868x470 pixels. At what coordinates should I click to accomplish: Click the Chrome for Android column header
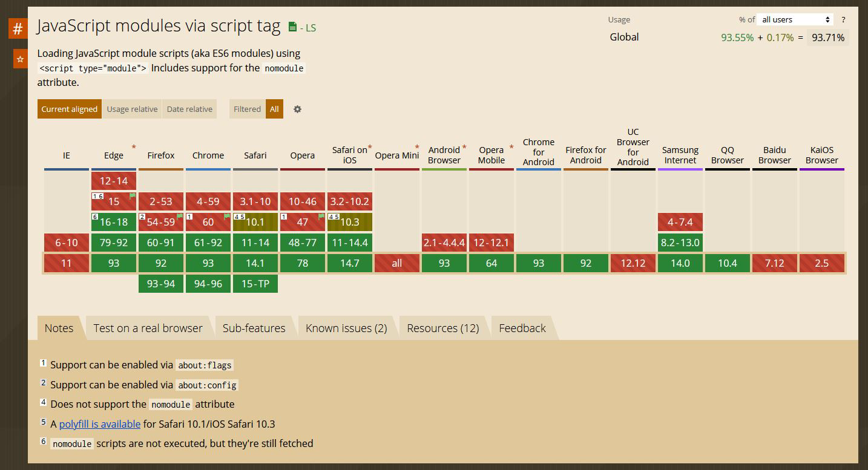point(539,152)
